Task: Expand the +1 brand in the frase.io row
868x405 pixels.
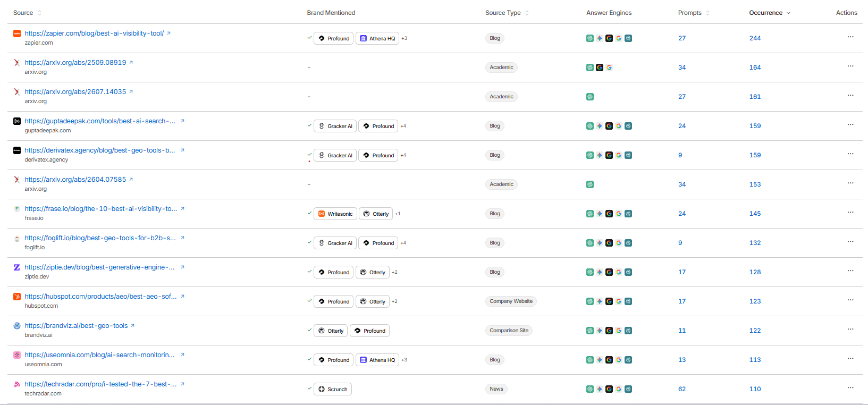Action: click(x=398, y=214)
